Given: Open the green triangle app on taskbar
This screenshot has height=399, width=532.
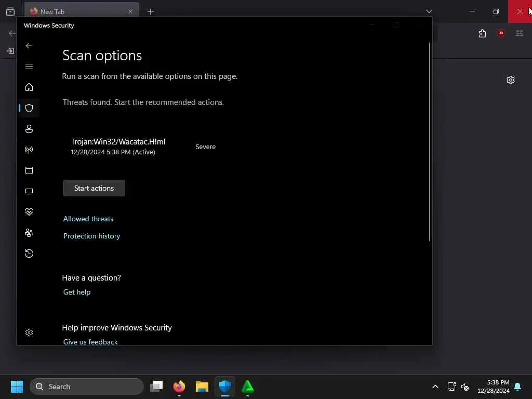Looking at the screenshot, I should pos(248,386).
